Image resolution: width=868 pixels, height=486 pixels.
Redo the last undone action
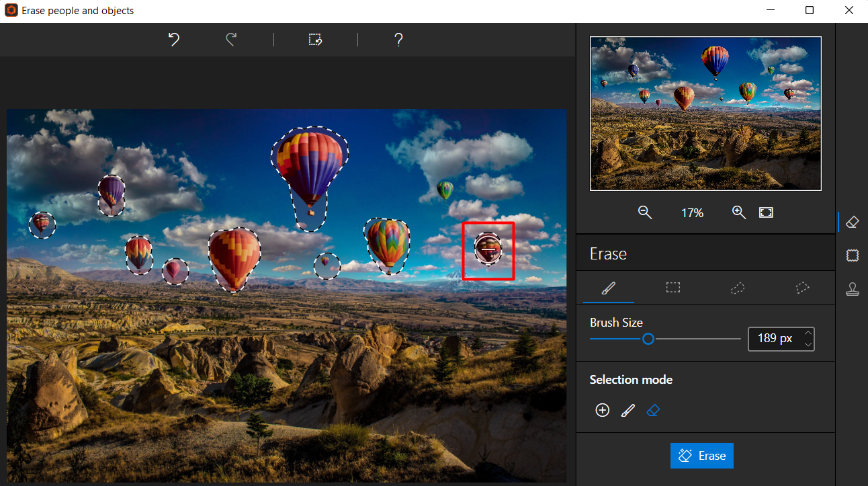pyautogui.click(x=231, y=40)
